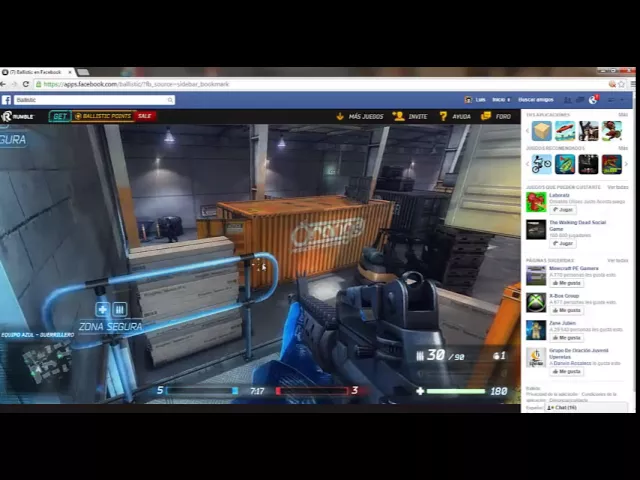Screen dimensions: 640x480
Task: Click Más next to Tus Aplicaciones
Action: pyautogui.click(x=623, y=115)
